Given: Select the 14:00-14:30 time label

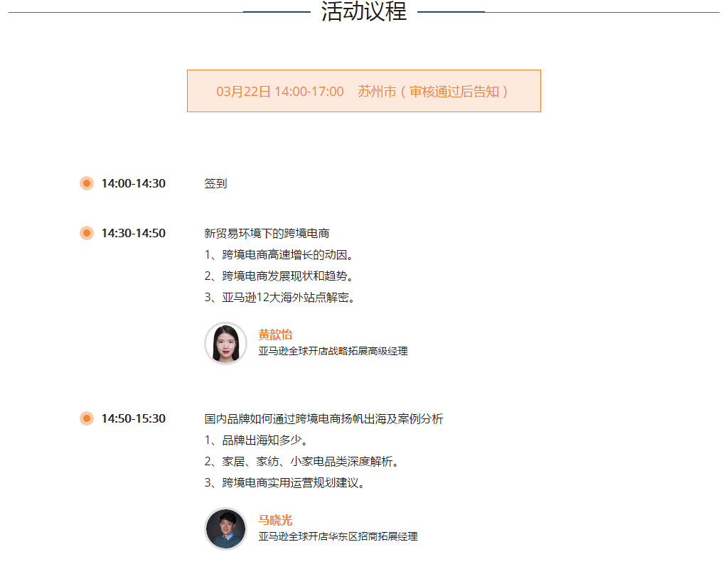Looking at the screenshot, I should 133,183.
